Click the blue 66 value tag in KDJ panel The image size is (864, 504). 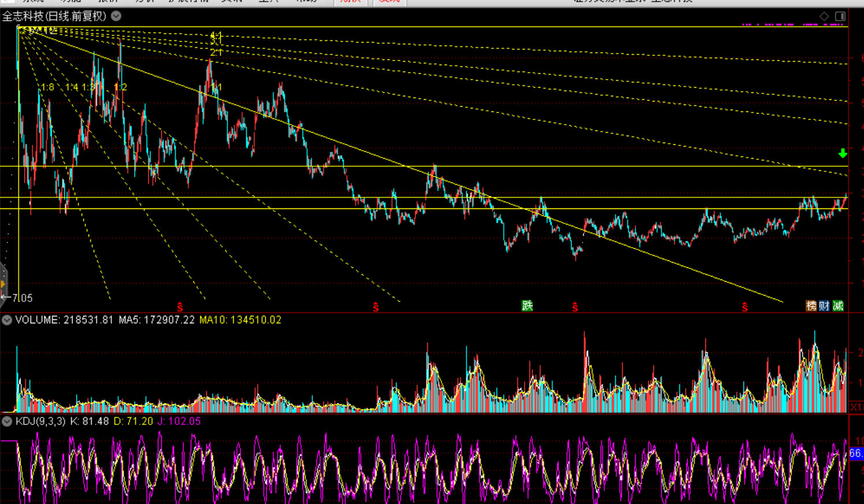tap(856, 454)
